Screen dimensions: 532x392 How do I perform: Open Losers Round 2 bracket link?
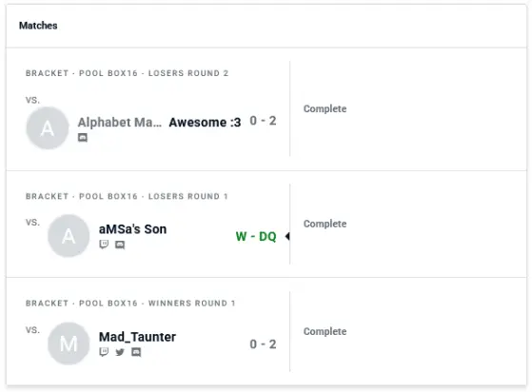pyautogui.click(x=127, y=73)
